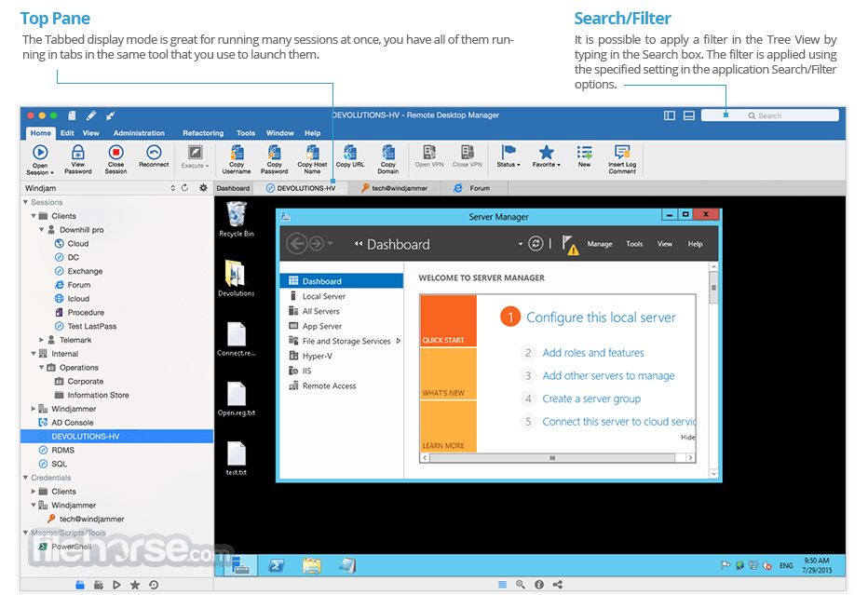Screen dimensions: 868x595
Task: Switch to the Forum tab
Action: pyautogui.click(x=472, y=188)
